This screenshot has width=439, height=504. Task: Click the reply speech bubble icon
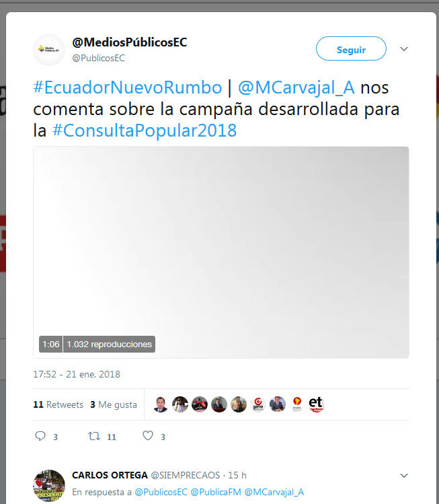[40, 436]
